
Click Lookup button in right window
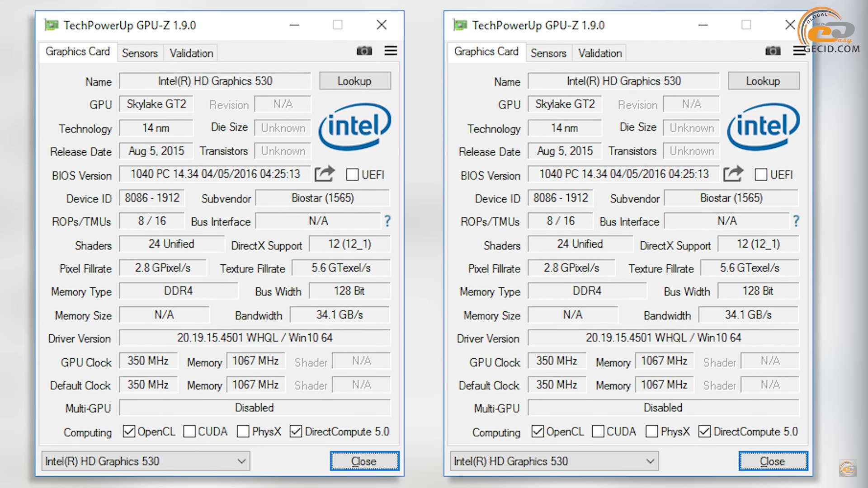click(x=763, y=81)
